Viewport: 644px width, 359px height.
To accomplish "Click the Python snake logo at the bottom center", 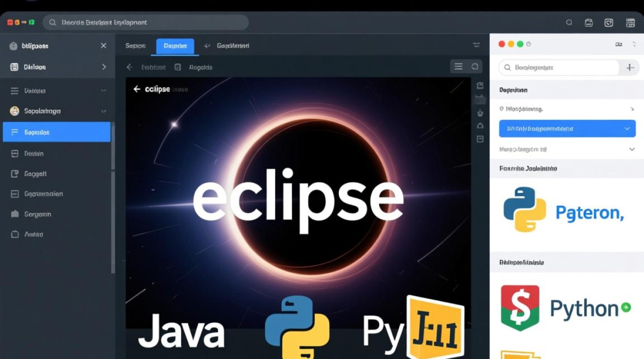I will point(297,327).
